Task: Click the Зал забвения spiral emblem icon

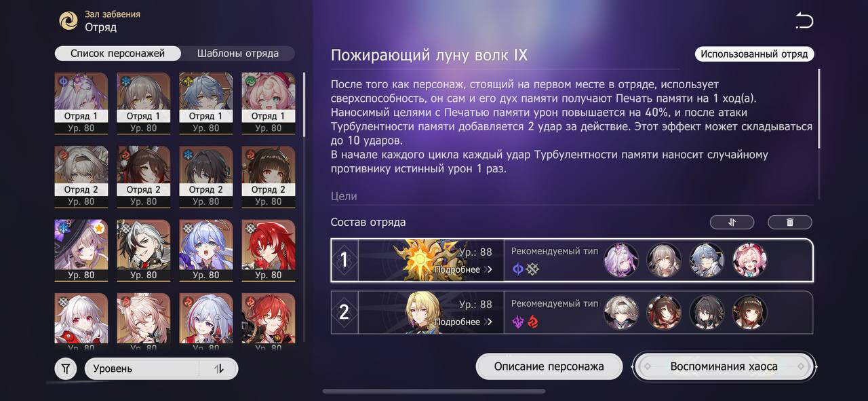Action: coord(68,21)
